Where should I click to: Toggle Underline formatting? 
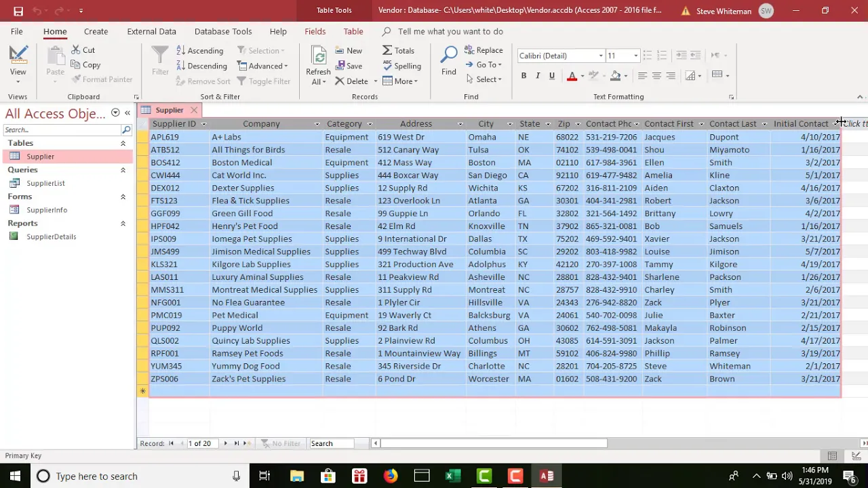click(x=552, y=76)
